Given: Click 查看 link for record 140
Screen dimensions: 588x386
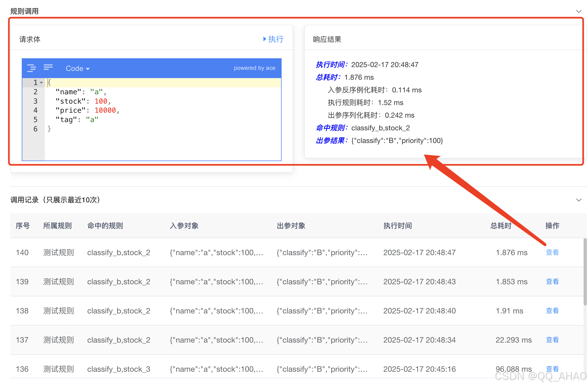Looking at the screenshot, I should (x=552, y=252).
